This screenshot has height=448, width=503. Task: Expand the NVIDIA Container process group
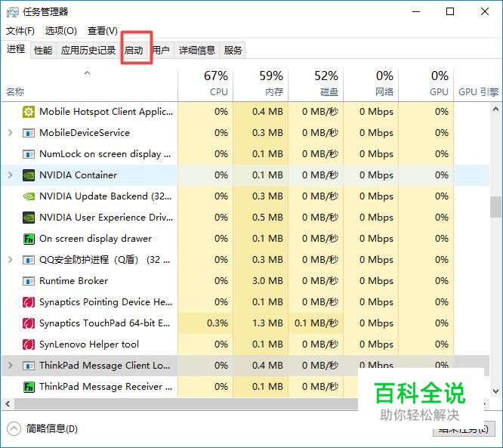coord(11,175)
